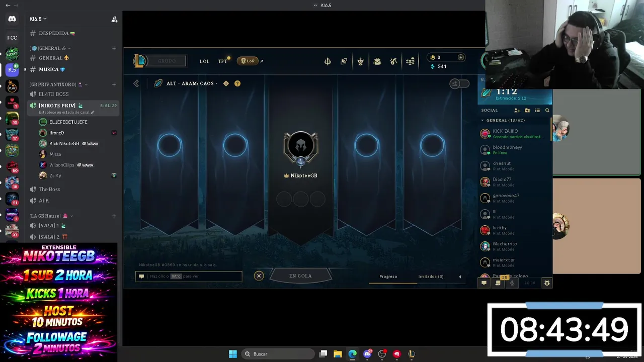Open the profile cards icon in League navbar
The width and height of the screenshot is (644, 362).
(344, 61)
